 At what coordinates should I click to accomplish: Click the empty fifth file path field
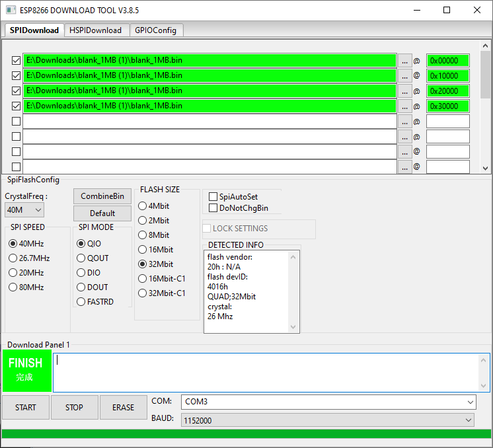(209, 122)
